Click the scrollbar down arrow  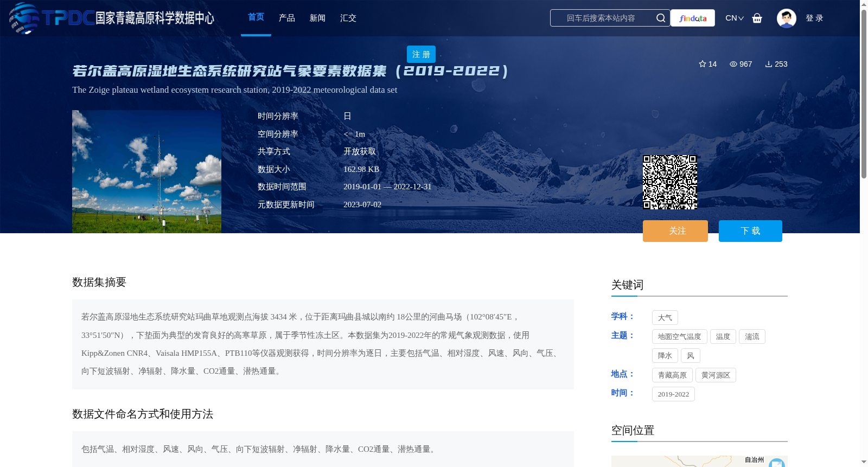pos(864,462)
